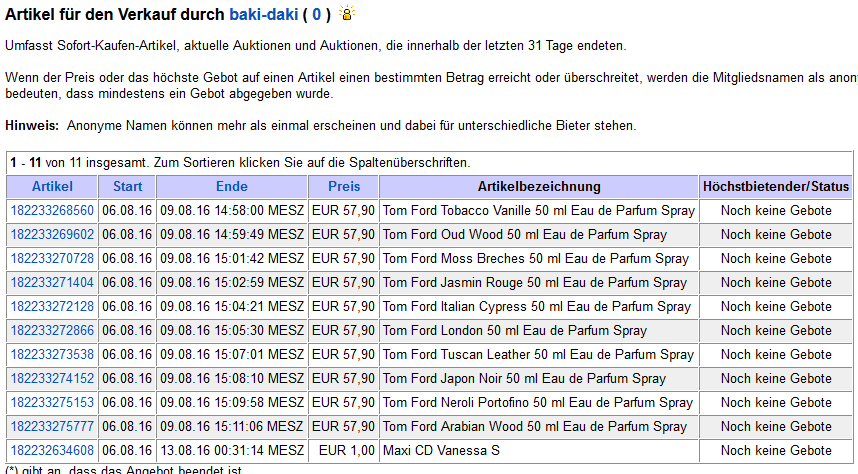Select the Maxi CD Vanessa S description
Screen dimensions: 858x474
[x=441, y=451]
